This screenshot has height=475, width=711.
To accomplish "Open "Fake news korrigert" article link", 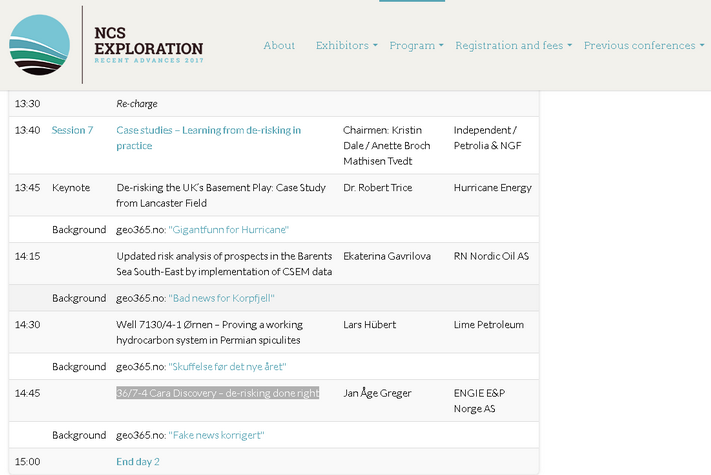I will (x=216, y=435).
